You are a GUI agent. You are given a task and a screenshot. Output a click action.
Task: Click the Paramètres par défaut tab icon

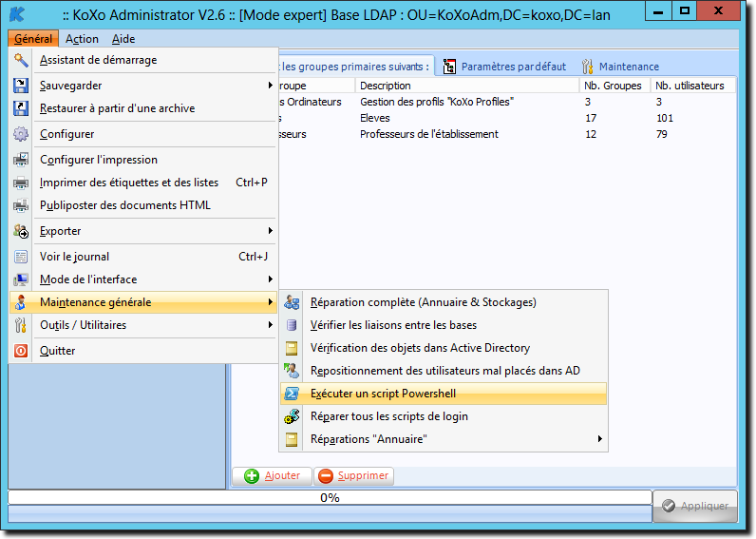coord(449,67)
